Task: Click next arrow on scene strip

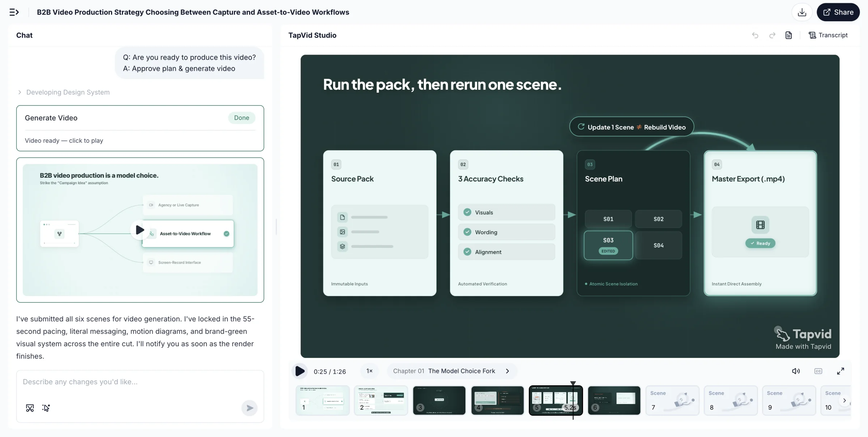Action: [x=844, y=400]
